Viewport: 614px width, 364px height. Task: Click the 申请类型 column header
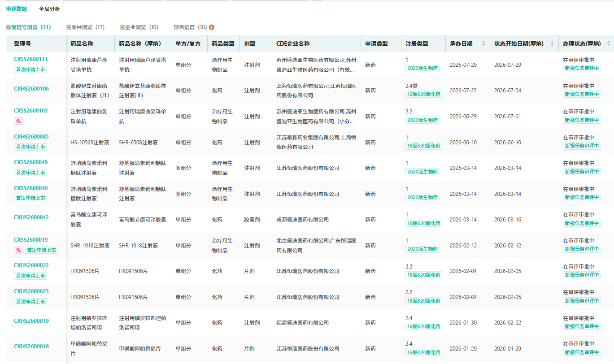pos(376,44)
